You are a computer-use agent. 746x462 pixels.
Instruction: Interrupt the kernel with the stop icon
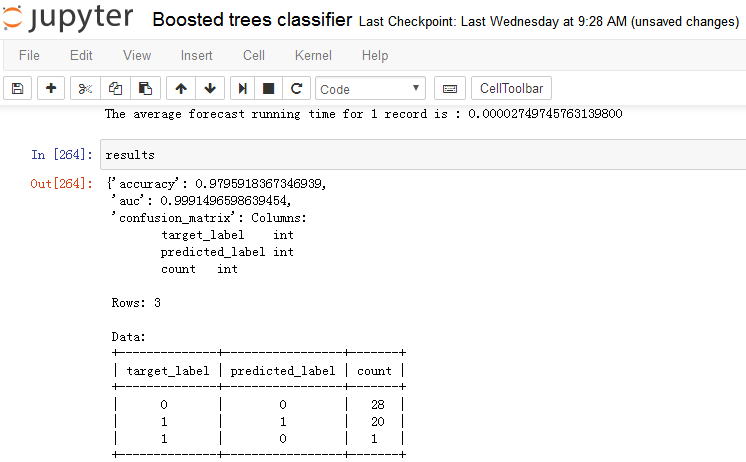pos(269,89)
